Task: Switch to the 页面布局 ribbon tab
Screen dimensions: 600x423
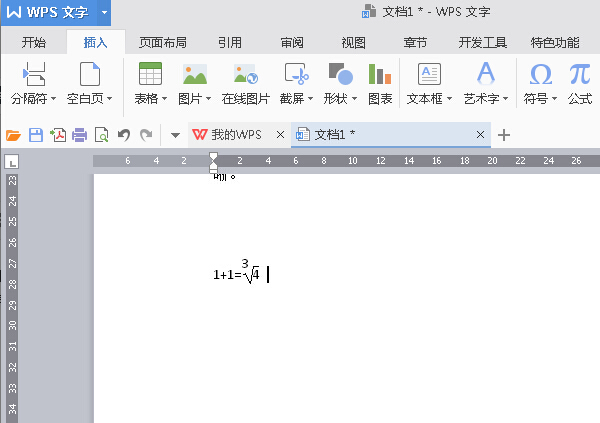Action: coord(162,43)
